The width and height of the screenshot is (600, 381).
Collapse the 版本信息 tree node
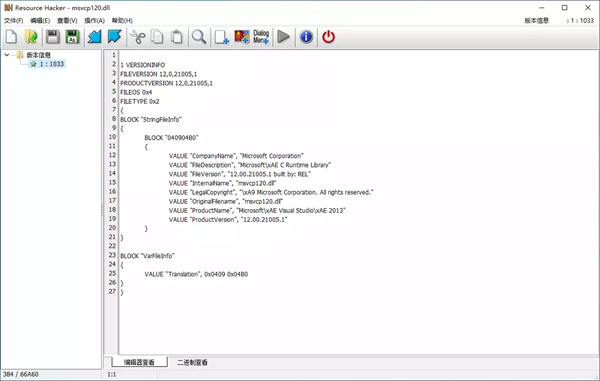click(7, 55)
